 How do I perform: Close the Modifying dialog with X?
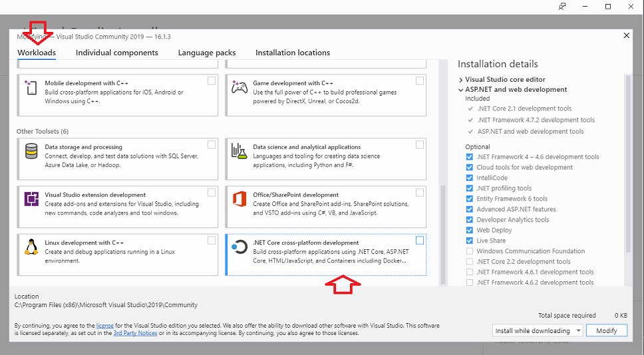coord(626,36)
